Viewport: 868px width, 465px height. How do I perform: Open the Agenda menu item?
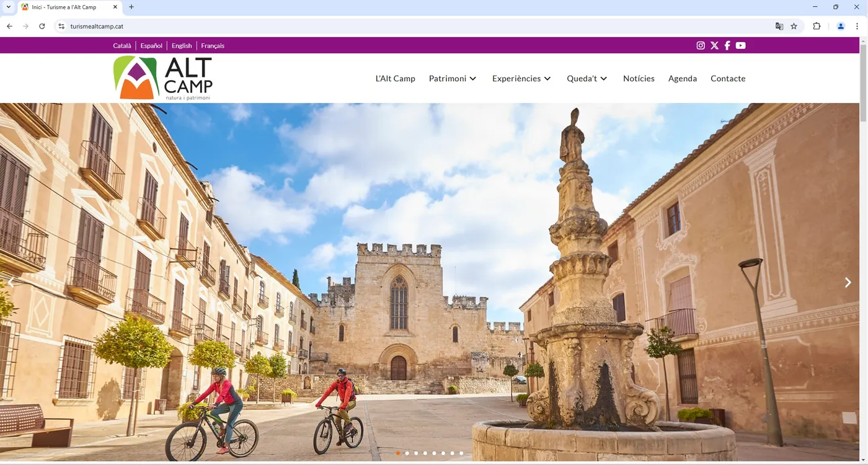[683, 79]
